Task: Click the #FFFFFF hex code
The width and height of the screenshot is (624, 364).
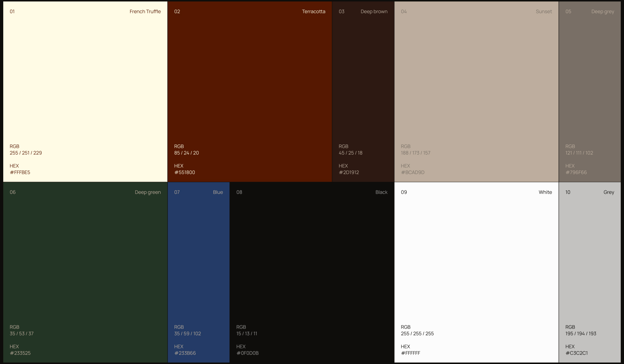Action: pyautogui.click(x=410, y=353)
